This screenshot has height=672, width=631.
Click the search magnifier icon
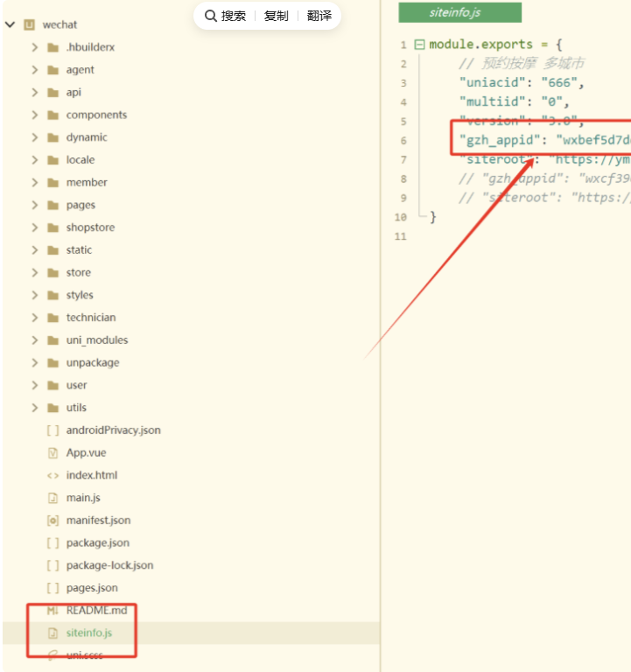tap(210, 16)
